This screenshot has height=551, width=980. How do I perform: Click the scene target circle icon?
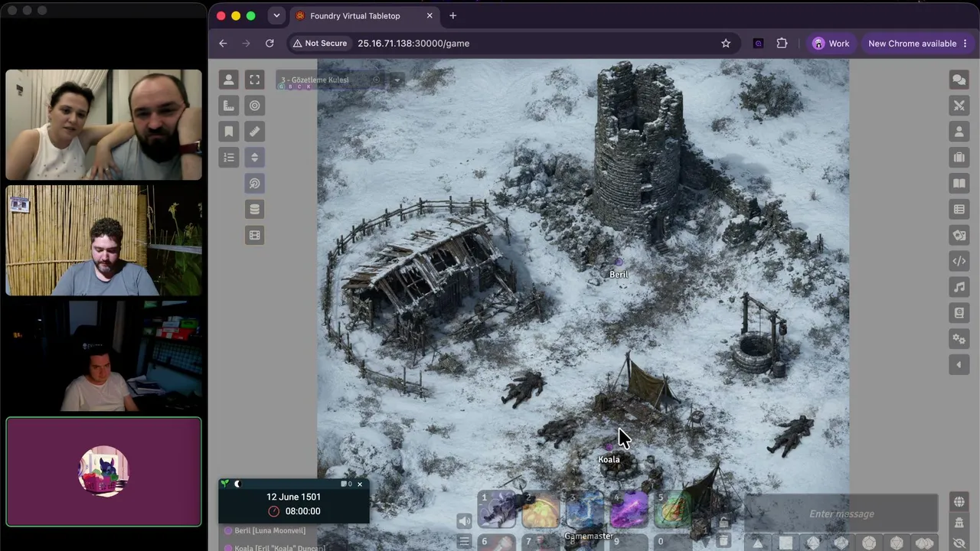pyautogui.click(x=376, y=80)
